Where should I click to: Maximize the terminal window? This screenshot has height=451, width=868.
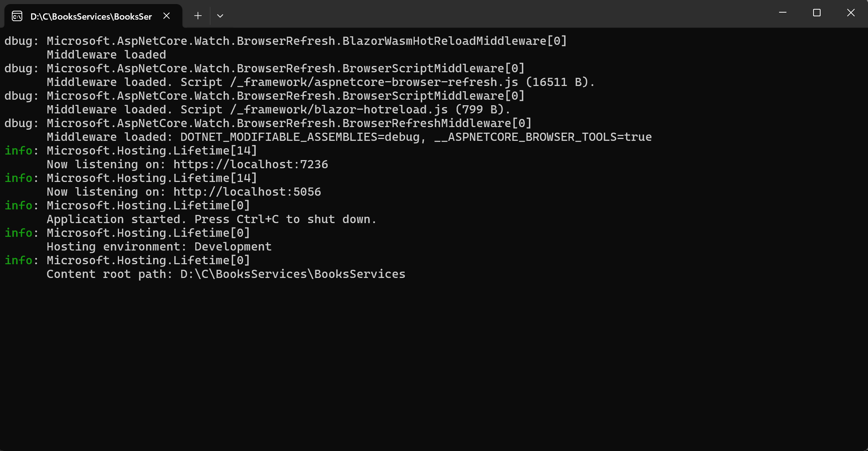click(817, 13)
